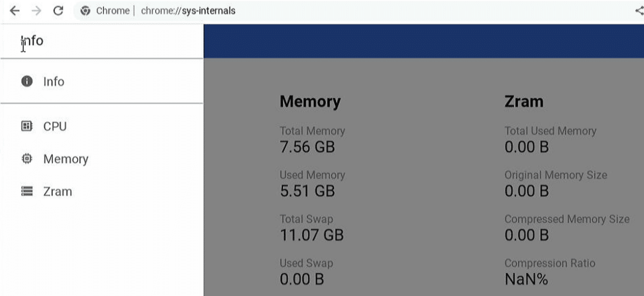Click the CPU chip icon in sidebar
The image size is (644, 296).
(27, 126)
